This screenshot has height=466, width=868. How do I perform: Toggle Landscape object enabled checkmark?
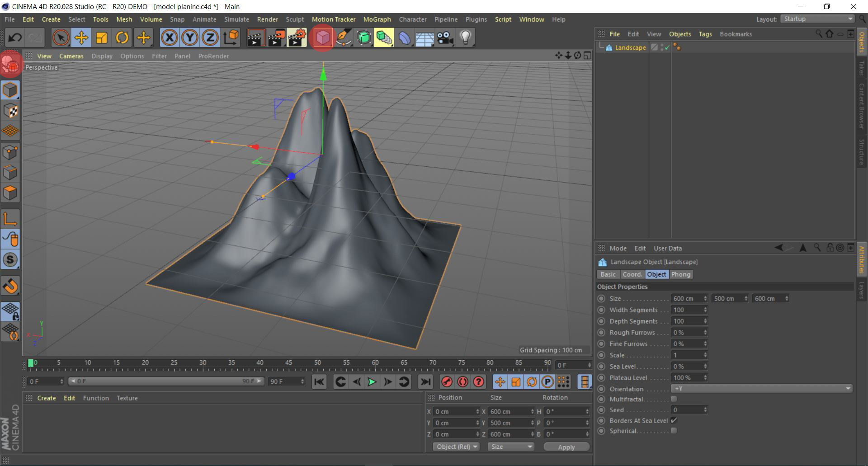(667, 47)
